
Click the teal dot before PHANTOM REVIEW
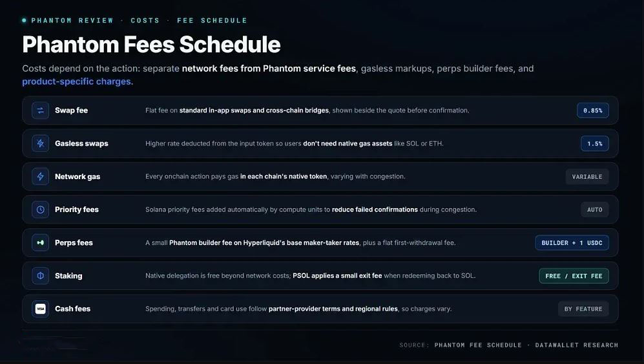click(25, 20)
